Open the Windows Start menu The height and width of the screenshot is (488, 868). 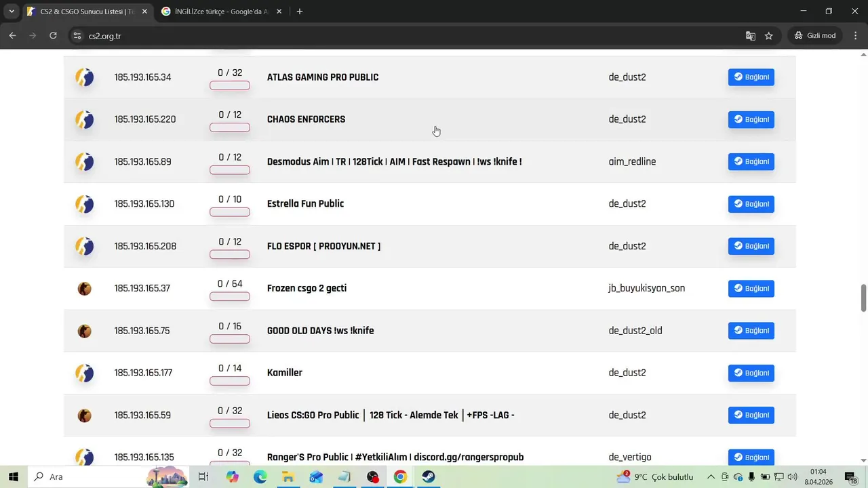13,477
